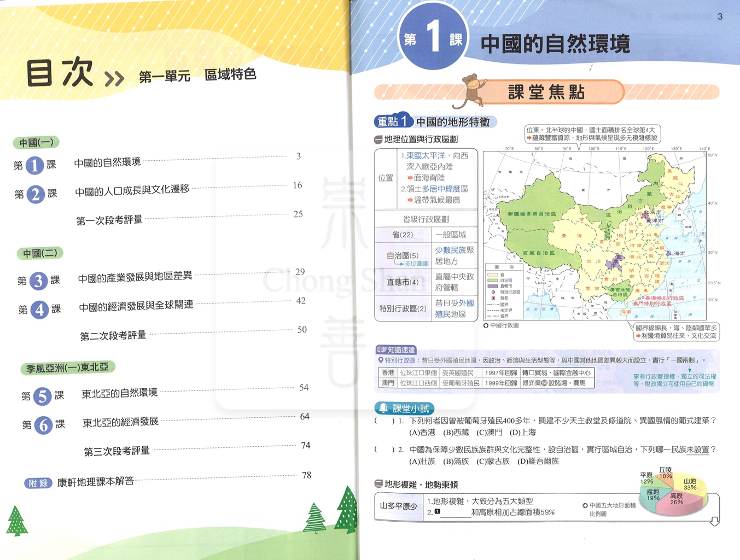
Task: Click the 課堂焦點 banner title
Action: tap(546, 92)
